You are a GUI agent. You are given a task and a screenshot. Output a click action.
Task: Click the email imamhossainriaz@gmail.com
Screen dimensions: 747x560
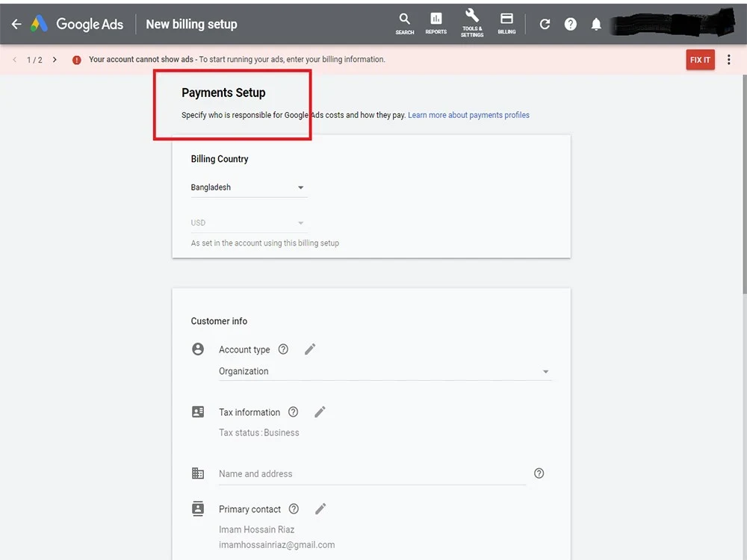(x=277, y=545)
